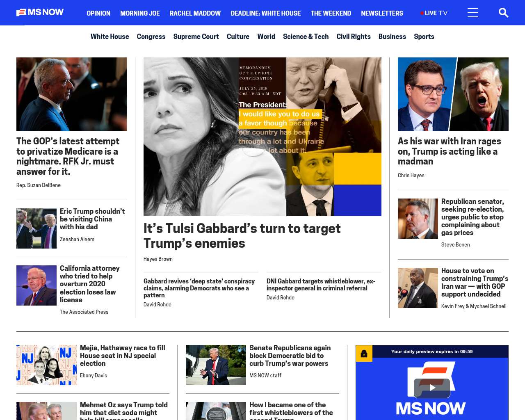Select Congress topic
This screenshot has height=420, width=525.
(x=151, y=37)
